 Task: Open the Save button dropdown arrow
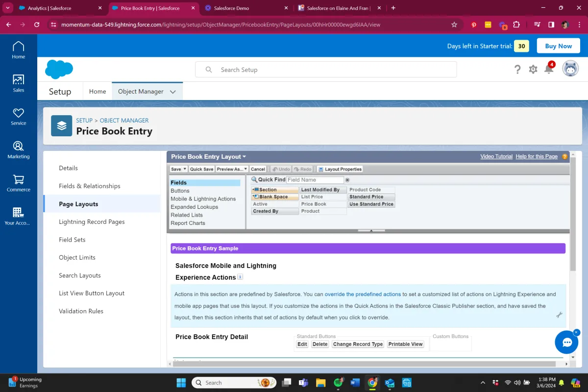pyautogui.click(x=185, y=169)
